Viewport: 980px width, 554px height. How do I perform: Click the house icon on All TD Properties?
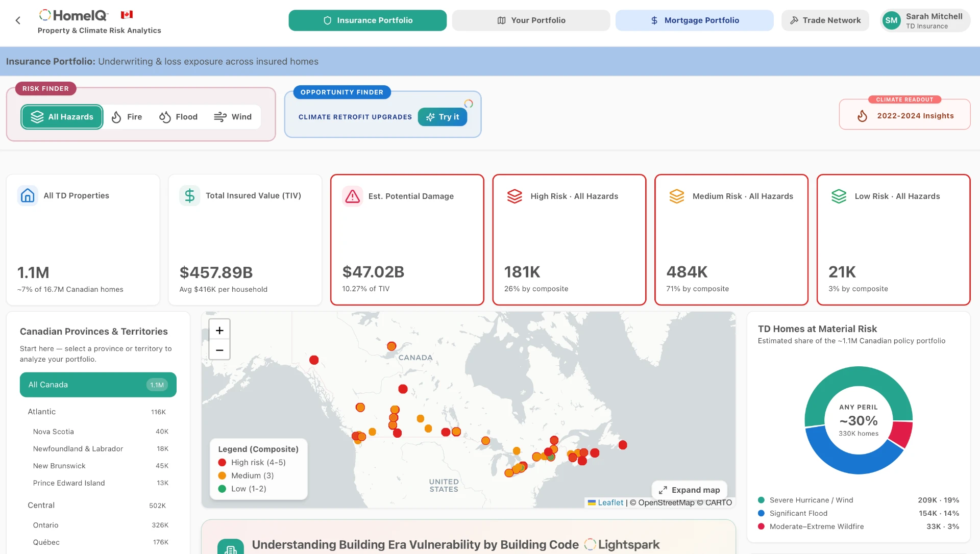pyautogui.click(x=28, y=195)
